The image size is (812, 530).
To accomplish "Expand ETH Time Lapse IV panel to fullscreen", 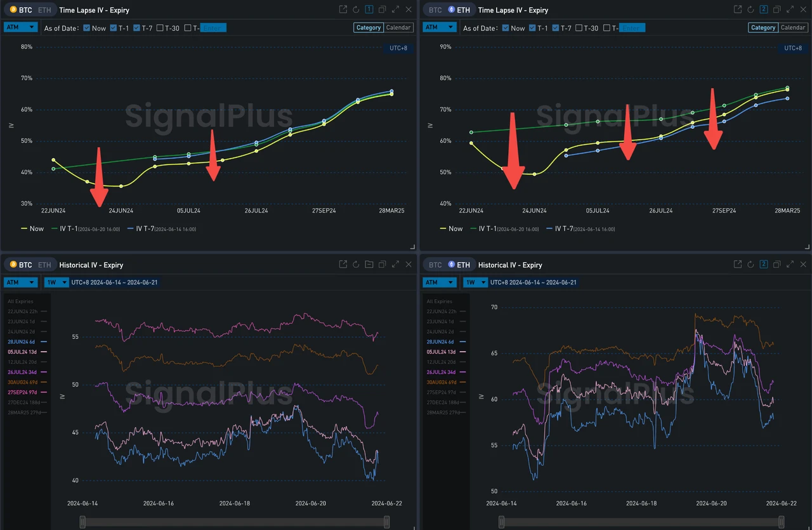I will [x=789, y=10].
